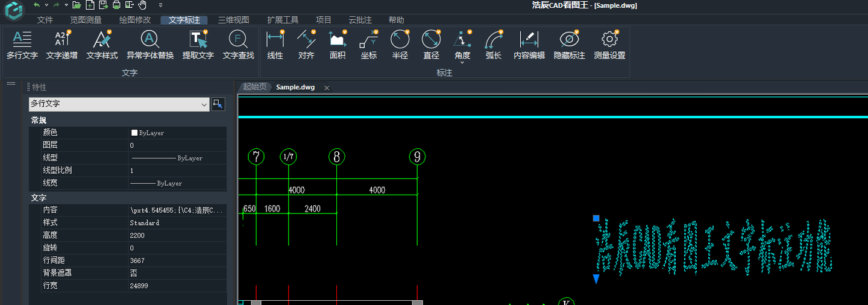Switch to the 览图测量 tab
Screen dimensions: 868x305
[86, 20]
